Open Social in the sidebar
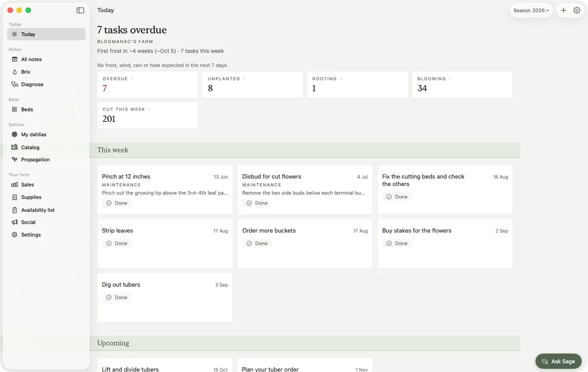Image resolution: width=588 pixels, height=372 pixels. click(x=46, y=222)
